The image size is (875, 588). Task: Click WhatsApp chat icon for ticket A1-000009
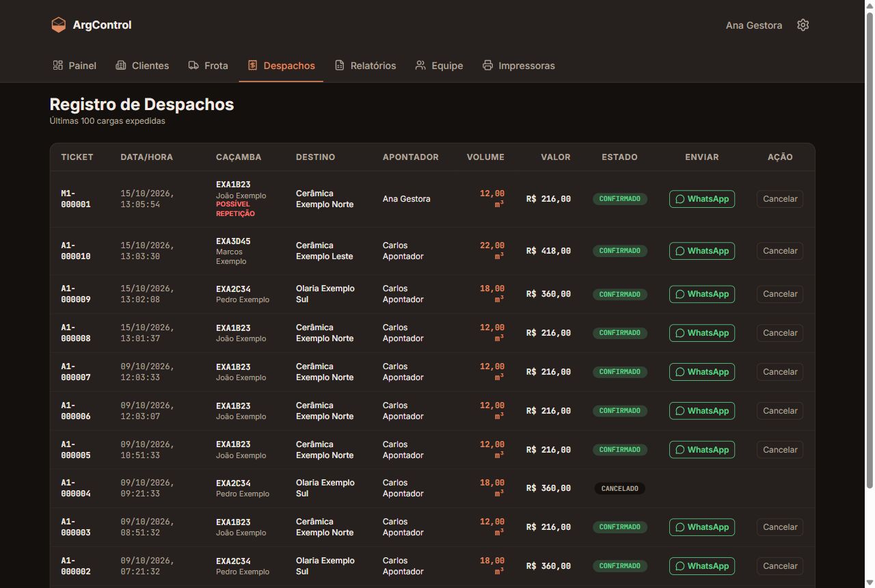point(680,294)
